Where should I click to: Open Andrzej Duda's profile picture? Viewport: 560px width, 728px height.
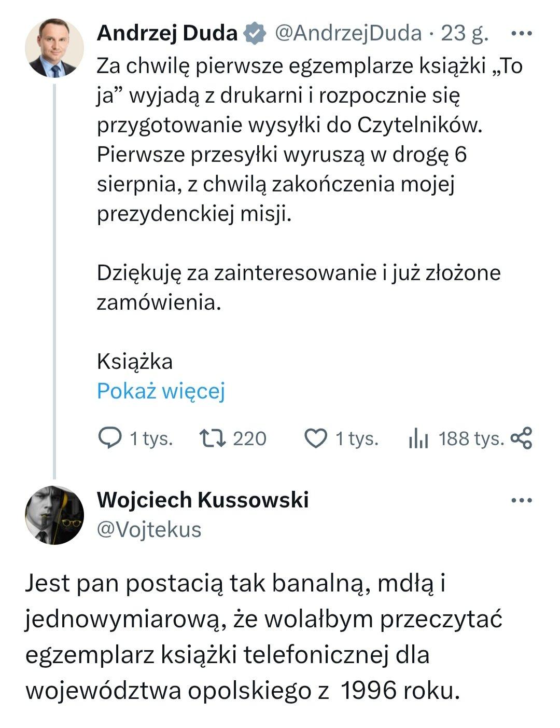pyautogui.click(x=54, y=48)
